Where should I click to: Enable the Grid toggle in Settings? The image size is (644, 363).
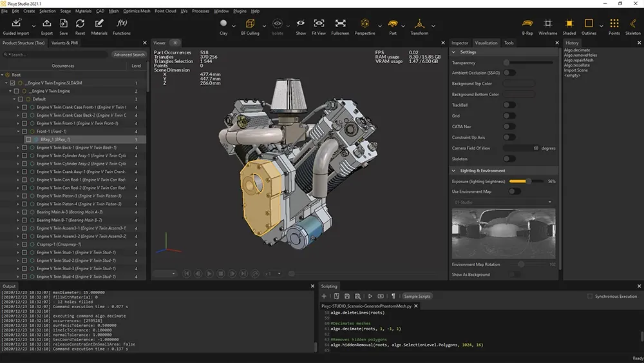coord(509,116)
